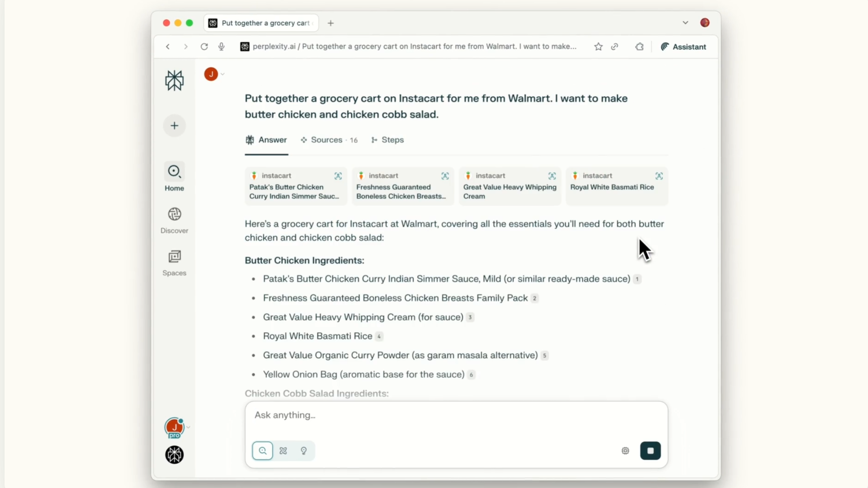Screen dimensions: 868x488
Task: Open the tab list chevron in the title bar
Action: coord(685,23)
